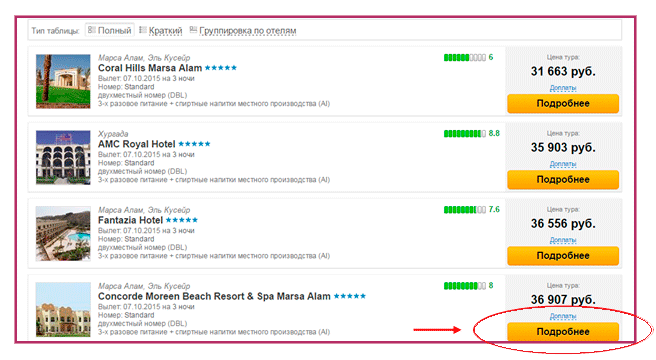
Task: Click the Полный list icon
Action: [92, 30]
